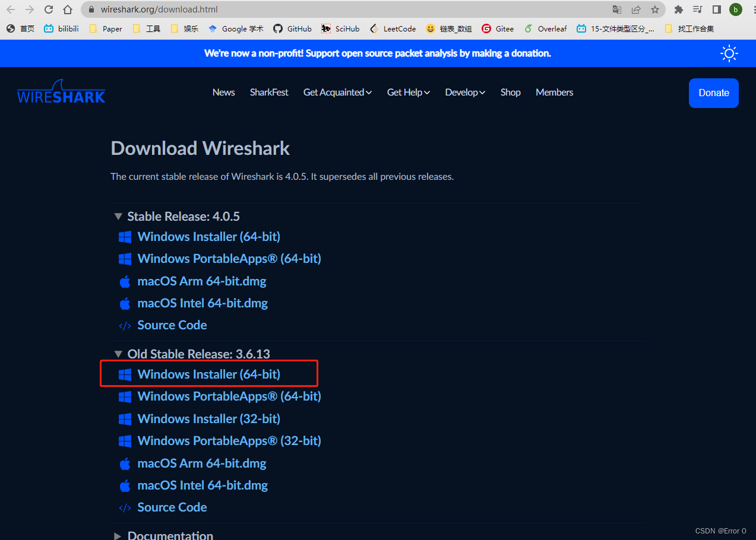Click the browser profile avatar icon

pyautogui.click(x=735, y=9)
